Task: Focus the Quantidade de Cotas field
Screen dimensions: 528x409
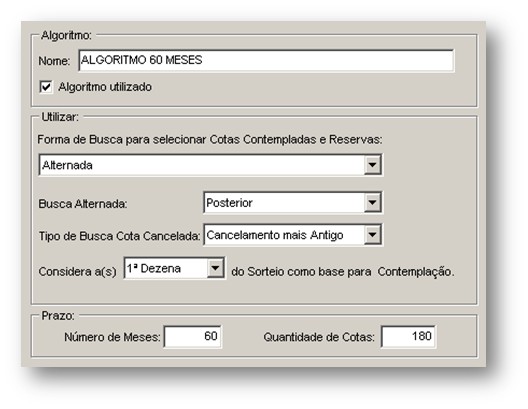Action: click(x=408, y=336)
